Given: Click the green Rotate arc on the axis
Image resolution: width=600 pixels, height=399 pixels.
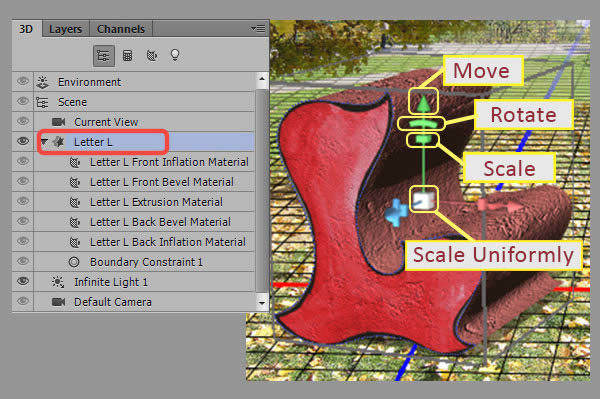Looking at the screenshot, I should coord(421,124).
